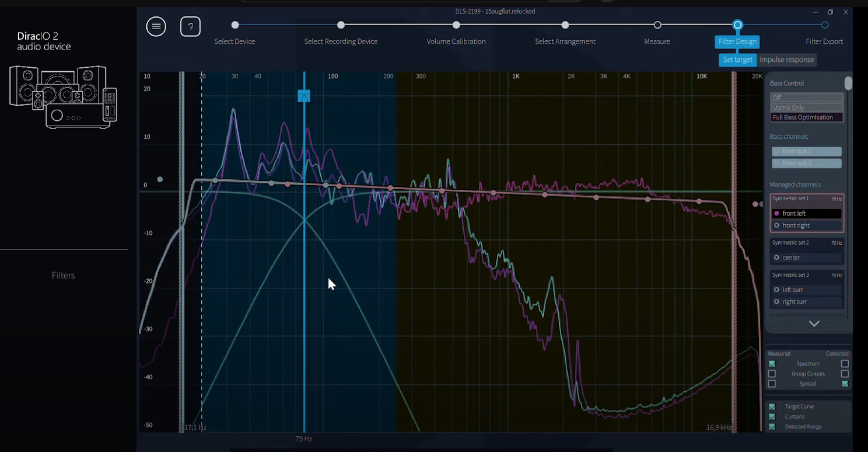Set Bass Control to Off
This screenshot has width=868, height=452.
tap(807, 98)
